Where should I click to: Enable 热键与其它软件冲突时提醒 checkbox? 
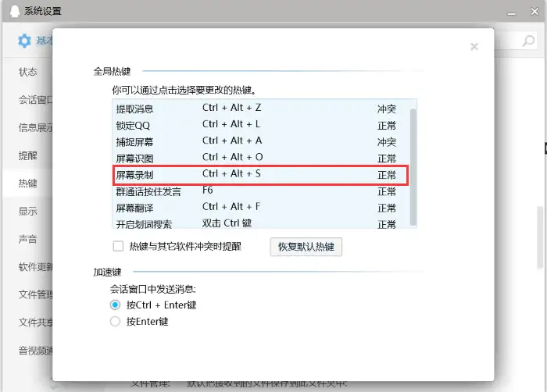tap(118, 246)
